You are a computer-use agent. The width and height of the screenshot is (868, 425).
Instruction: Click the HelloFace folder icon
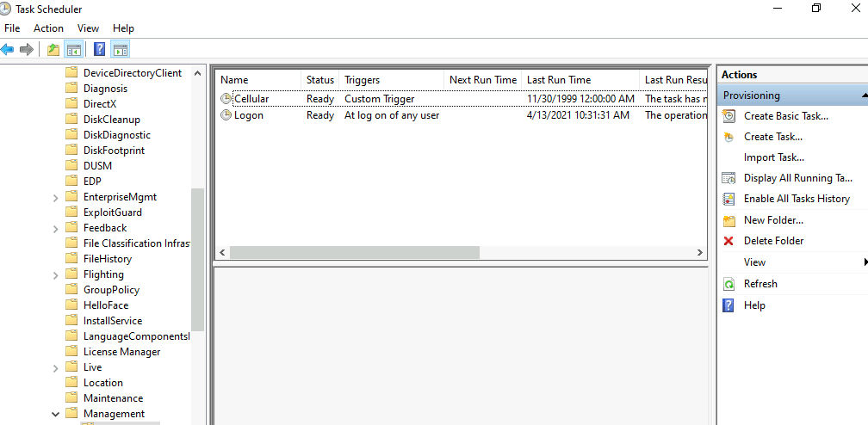(x=71, y=305)
